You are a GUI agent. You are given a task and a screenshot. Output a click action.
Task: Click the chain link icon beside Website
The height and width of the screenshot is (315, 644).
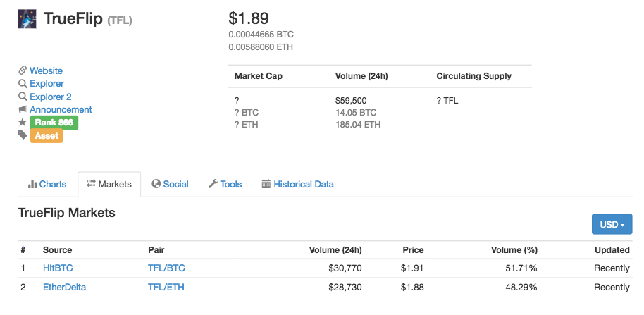pos(23,70)
